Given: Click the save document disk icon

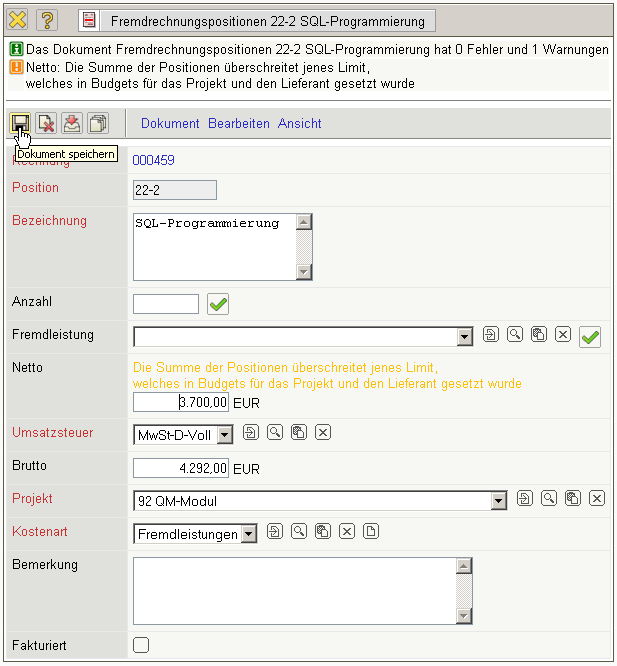Looking at the screenshot, I should point(20,123).
